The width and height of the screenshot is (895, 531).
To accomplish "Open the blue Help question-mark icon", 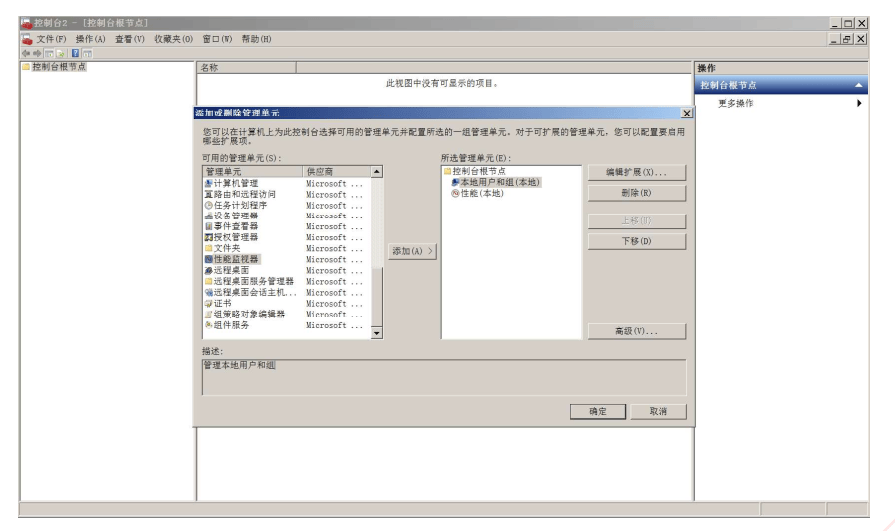I will point(75,53).
